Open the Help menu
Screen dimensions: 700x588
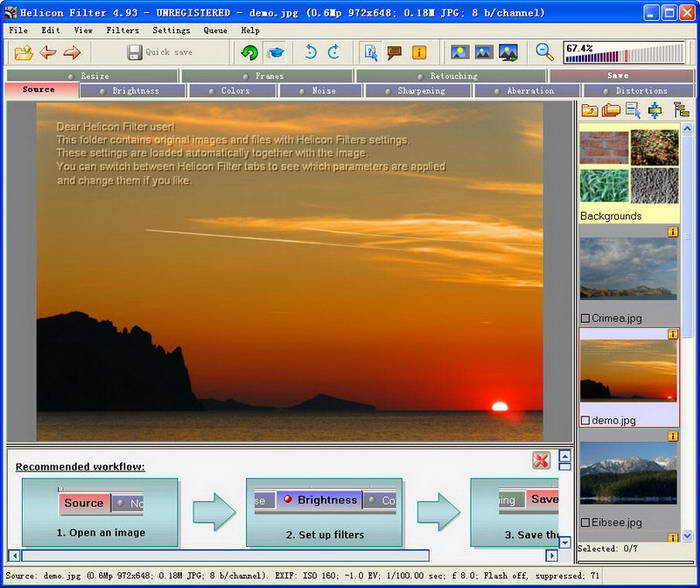(250, 30)
